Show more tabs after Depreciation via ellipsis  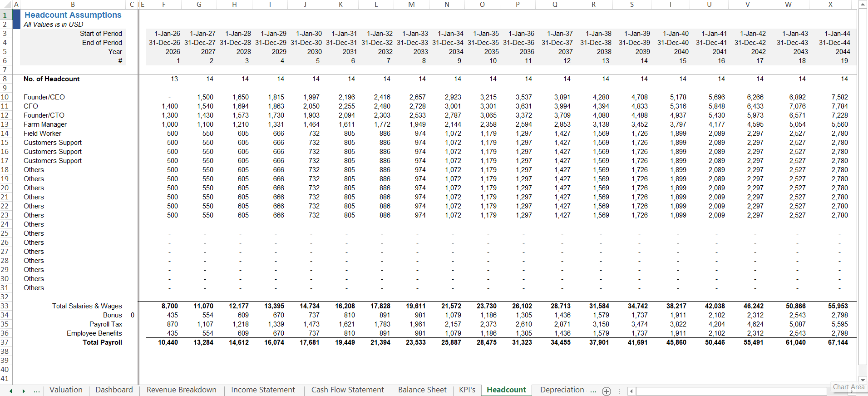click(593, 391)
